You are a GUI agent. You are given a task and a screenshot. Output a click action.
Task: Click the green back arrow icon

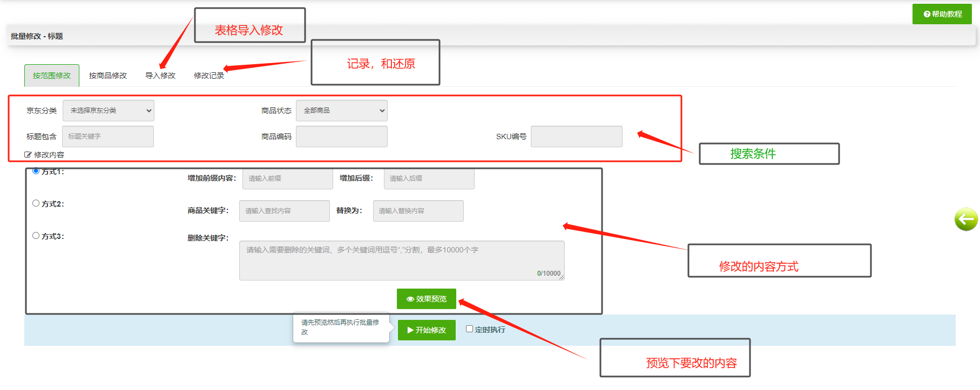click(x=965, y=220)
